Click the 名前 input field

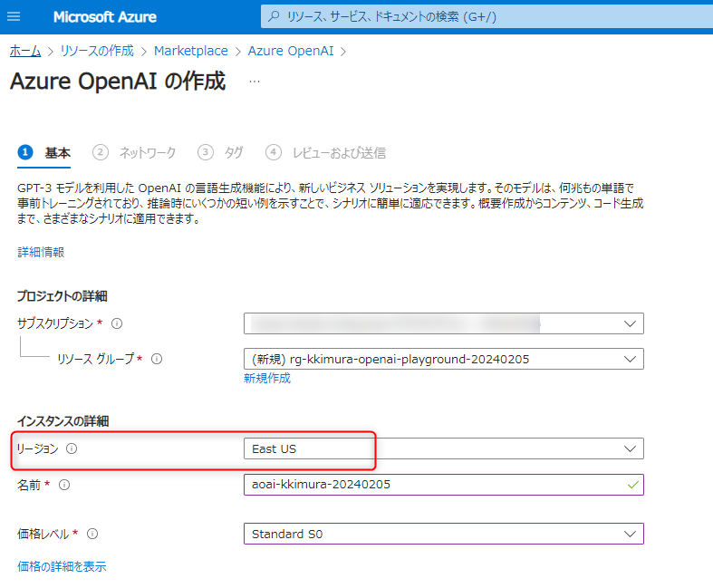coord(444,485)
